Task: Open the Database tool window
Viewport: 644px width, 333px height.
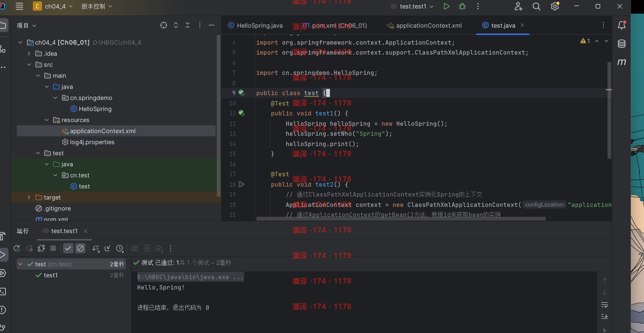Action: point(622,44)
